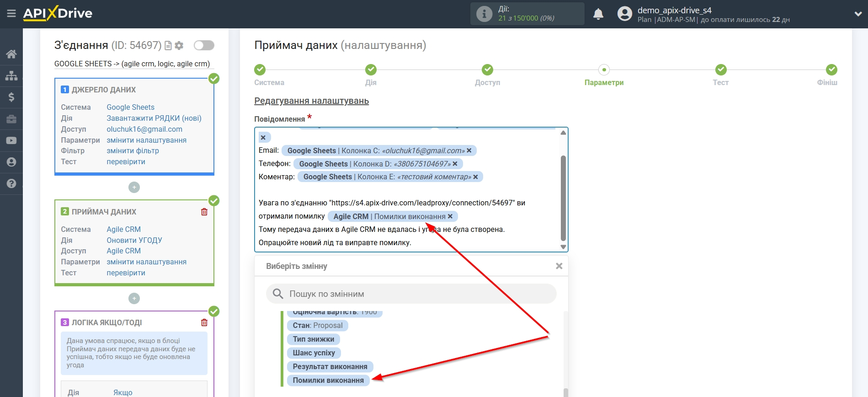Open the user profile sidebar icon
Image resolution: width=868 pixels, height=397 pixels.
[x=11, y=162]
